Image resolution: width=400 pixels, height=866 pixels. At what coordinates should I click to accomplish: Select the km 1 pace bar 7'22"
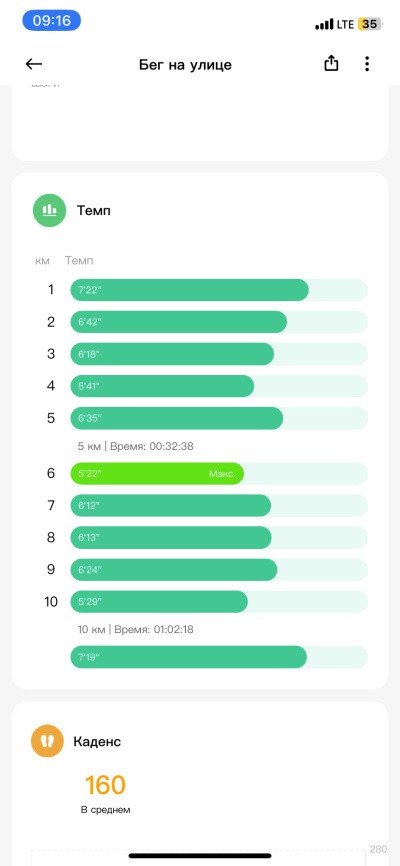tap(190, 290)
